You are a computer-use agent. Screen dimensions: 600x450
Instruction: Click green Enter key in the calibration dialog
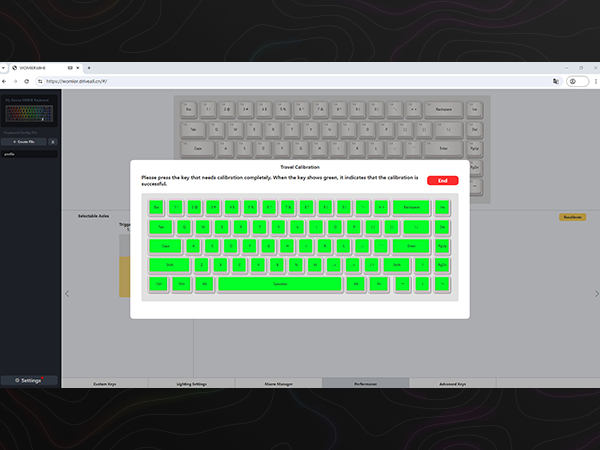pyautogui.click(x=411, y=246)
